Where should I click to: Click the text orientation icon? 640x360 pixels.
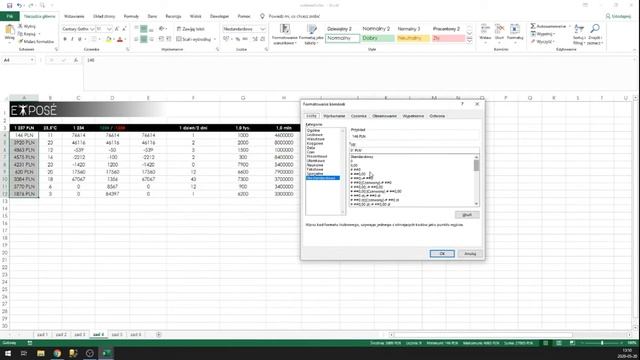(x=162, y=29)
